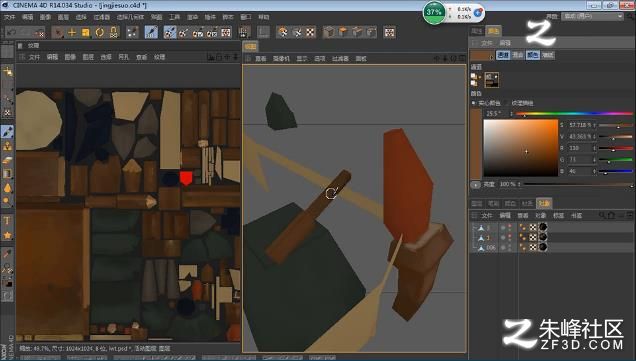
Task: Click the channel texture thumbnail under 通道
Action: click(x=492, y=80)
